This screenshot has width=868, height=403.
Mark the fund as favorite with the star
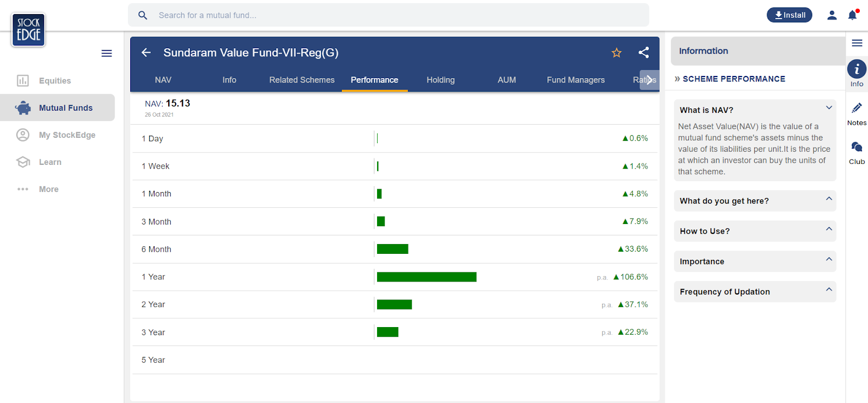click(x=616, y=53)
